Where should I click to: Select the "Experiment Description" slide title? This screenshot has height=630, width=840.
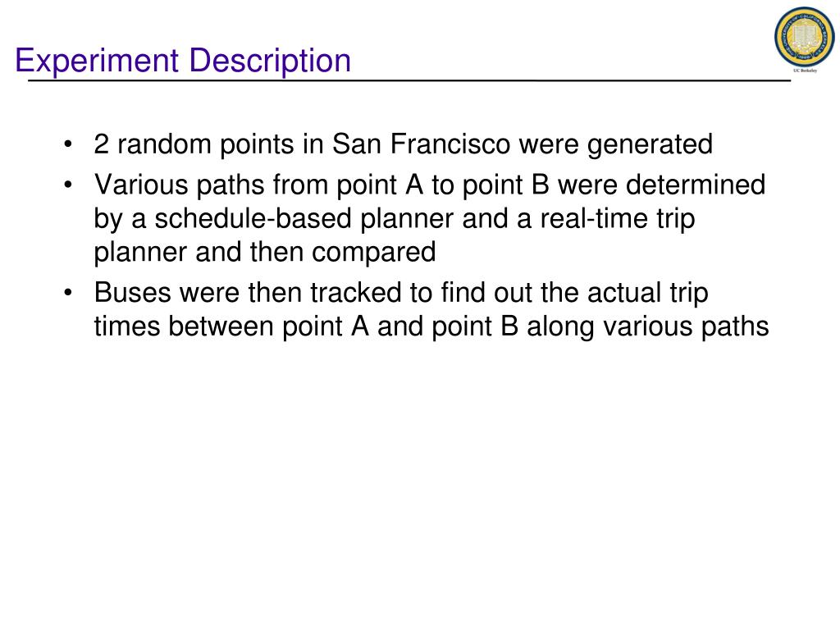click(x=183, y=60)
